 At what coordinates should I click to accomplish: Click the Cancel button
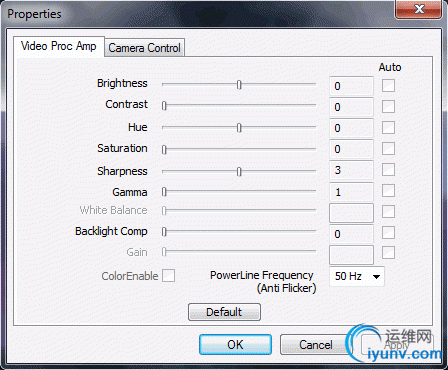coord(316,345)
